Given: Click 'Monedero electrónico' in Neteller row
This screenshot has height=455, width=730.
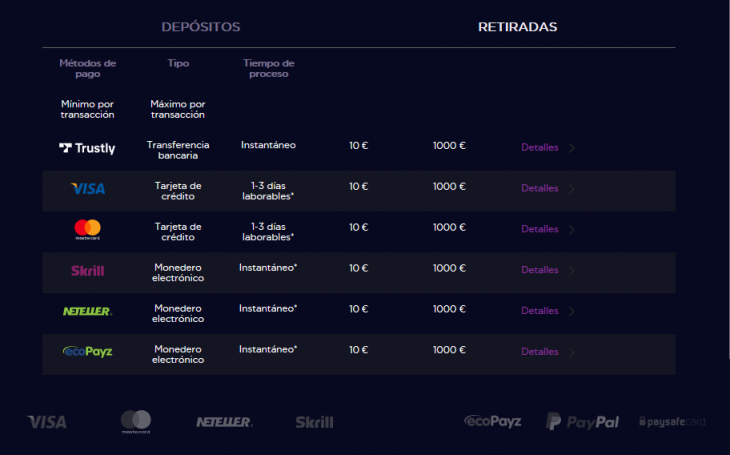Looking at the screenshot, I should (178, 313).
